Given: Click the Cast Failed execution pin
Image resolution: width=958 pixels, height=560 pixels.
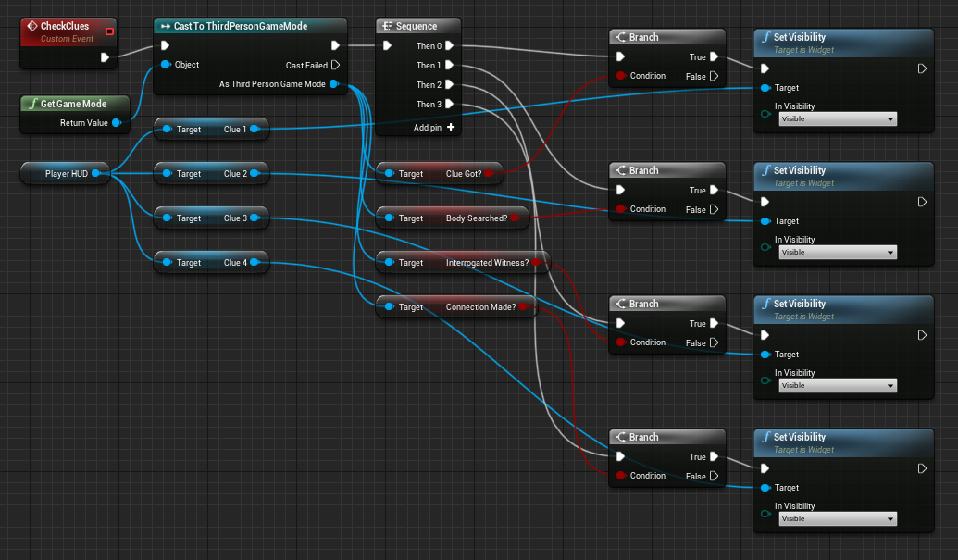Looking at the screenshot, I should (335, 65).
